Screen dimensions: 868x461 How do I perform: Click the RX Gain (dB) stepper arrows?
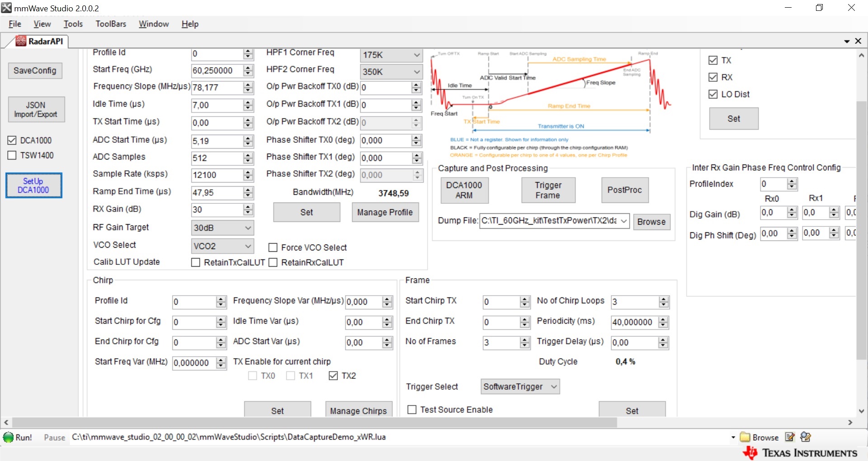coord(248,210)
